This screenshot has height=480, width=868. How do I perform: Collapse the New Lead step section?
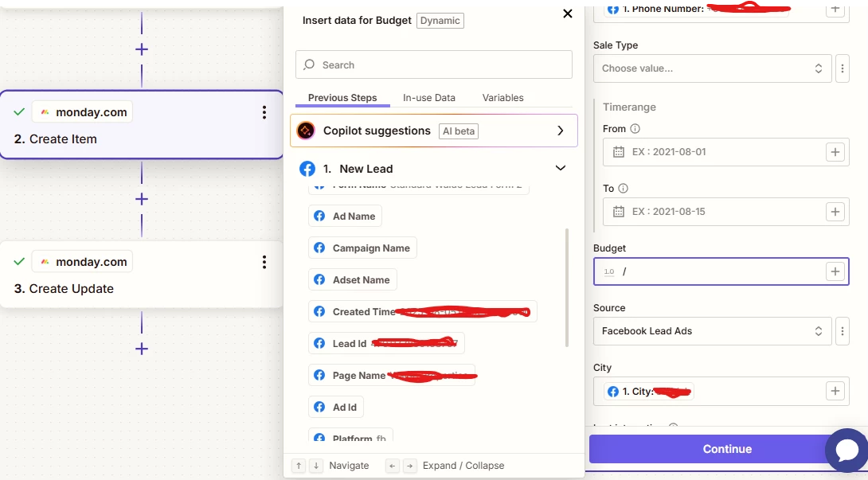[560, 168]
